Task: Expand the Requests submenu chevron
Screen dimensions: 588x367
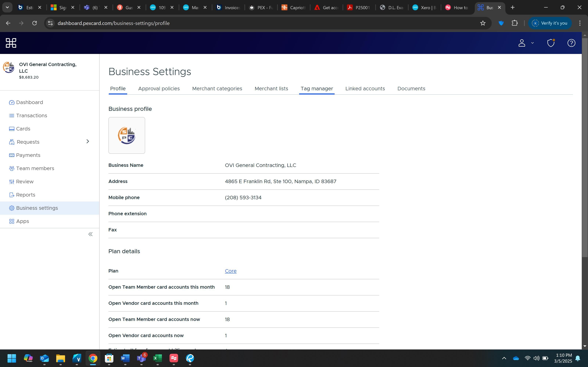Action: coord(88,141)
